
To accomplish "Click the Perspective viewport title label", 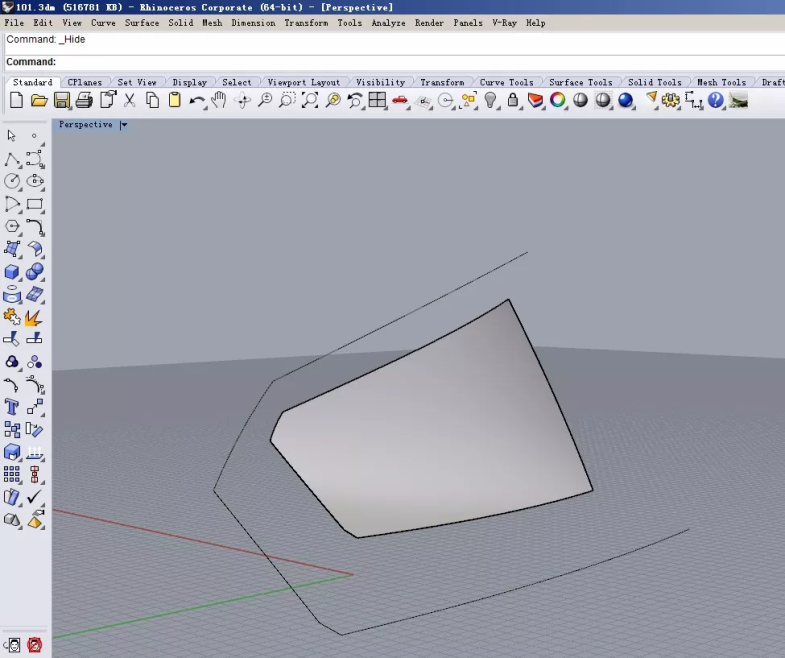I will click(x=85, y=125).
